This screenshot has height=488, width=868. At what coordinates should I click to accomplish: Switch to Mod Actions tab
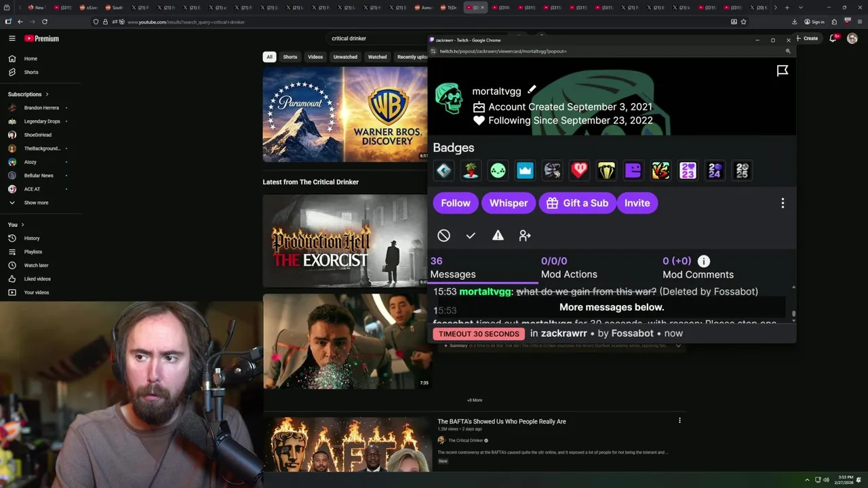[x=569, y=268]
